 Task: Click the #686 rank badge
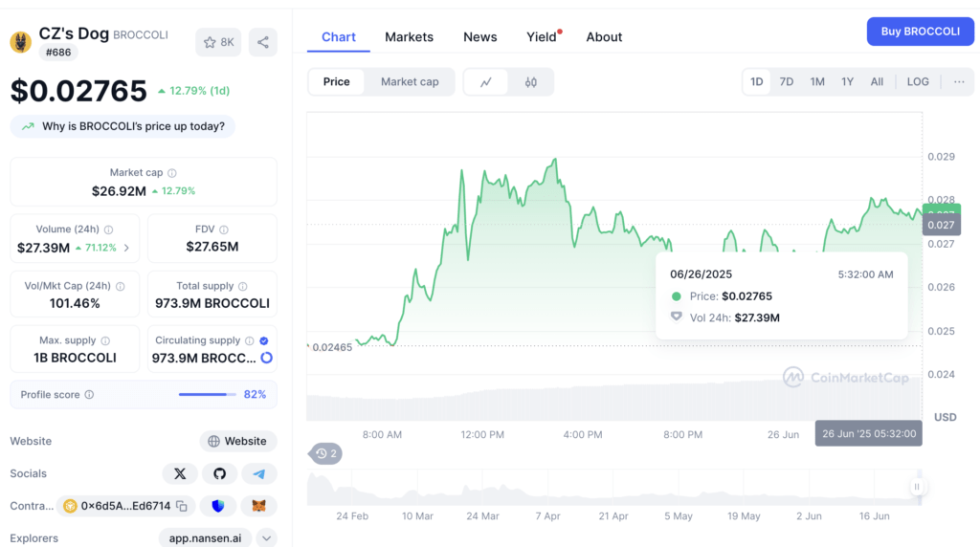58,53
